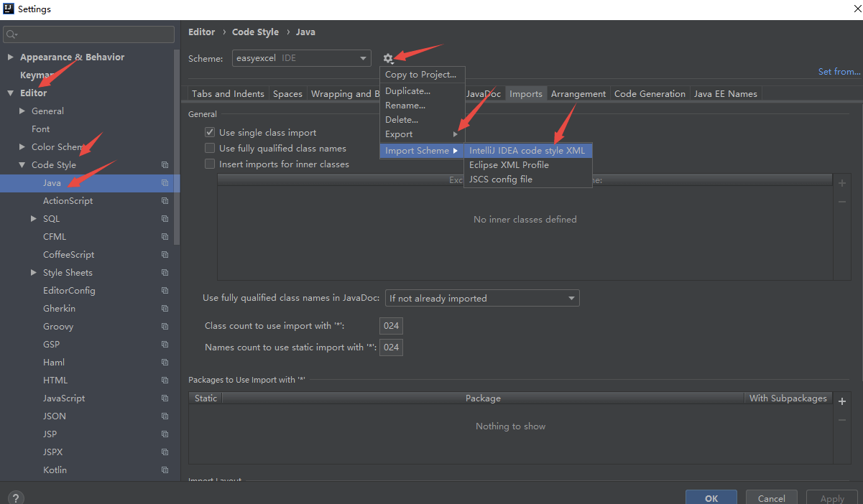The height and width of the screenshot is (504, 863).
Task: Open the Scheme easyexcel dropdown
Action: 301,58
